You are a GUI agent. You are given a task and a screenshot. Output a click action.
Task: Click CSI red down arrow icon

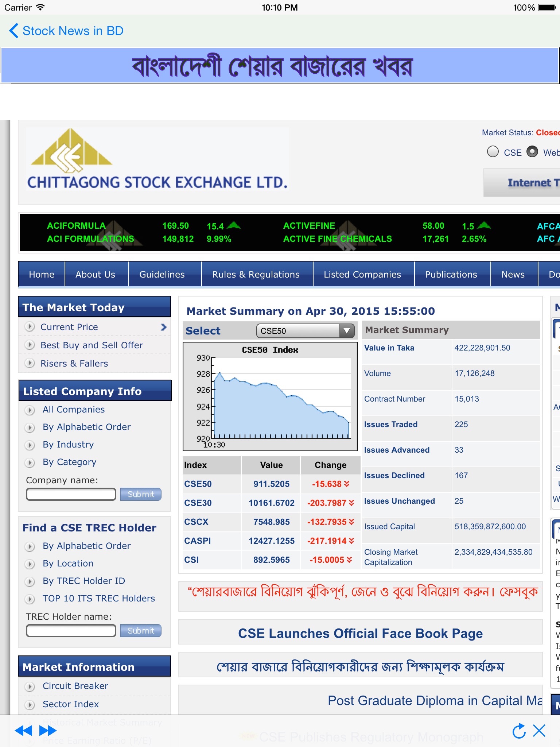[349, 560]
